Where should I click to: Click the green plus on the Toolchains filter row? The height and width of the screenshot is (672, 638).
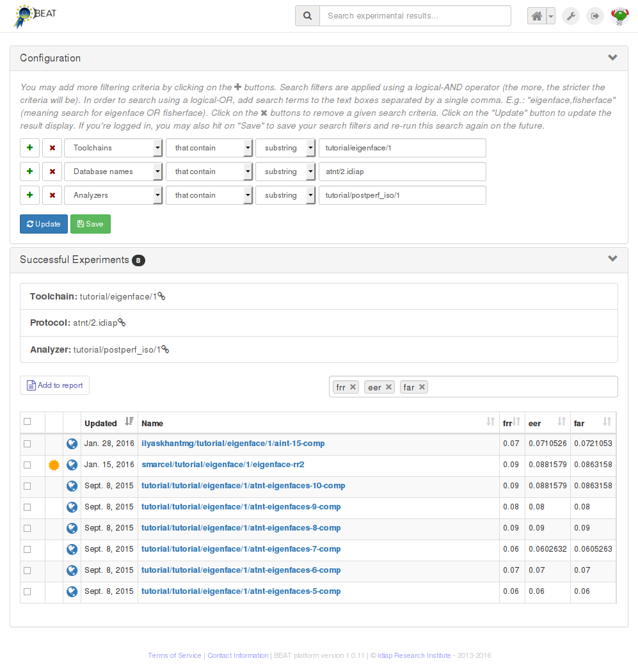click(29, 148)
